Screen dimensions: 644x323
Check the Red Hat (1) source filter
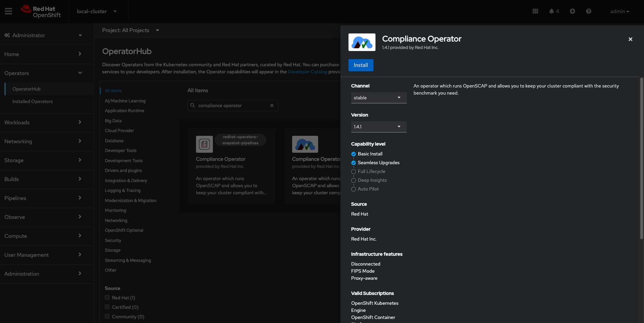pos(107,298)
